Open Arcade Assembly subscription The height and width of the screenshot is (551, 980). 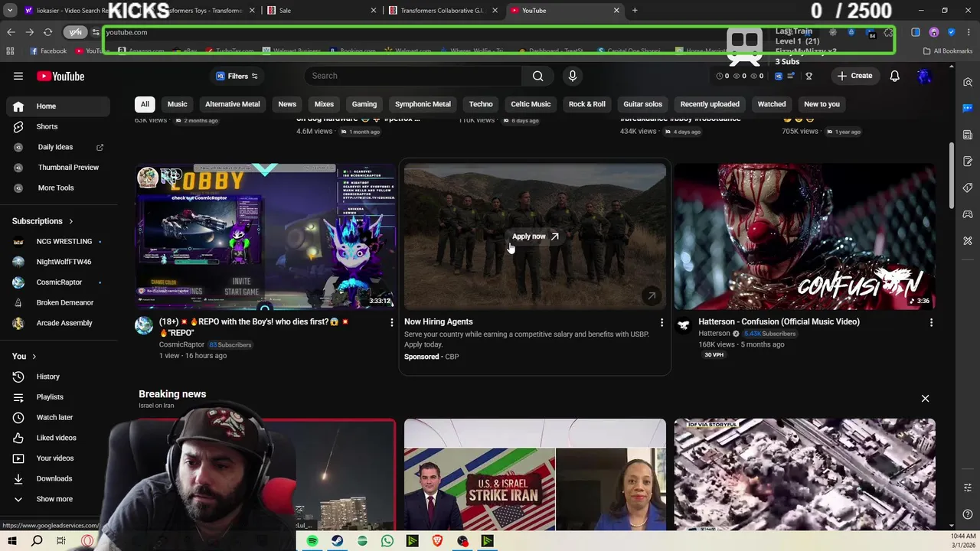(60, 323)
